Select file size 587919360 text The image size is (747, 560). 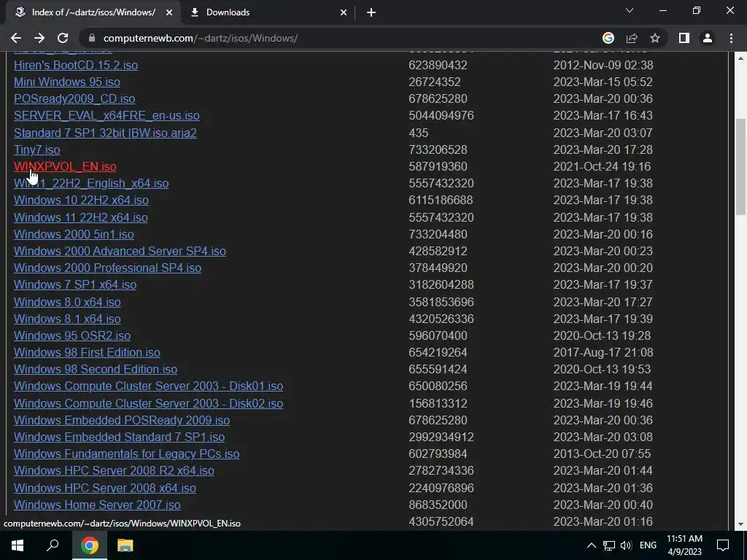coord(438,167)
